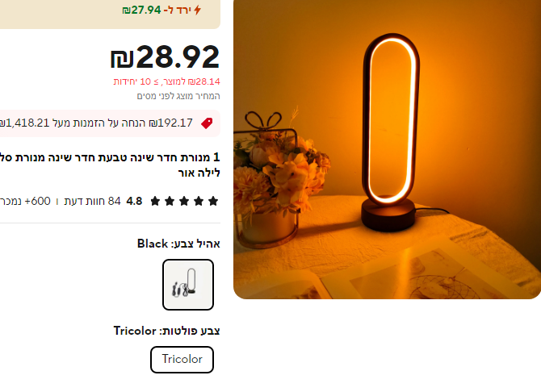Screen dimensions: 541x392
Task: Click the lightning bolt price drop icon
Action: coord(197,10)
